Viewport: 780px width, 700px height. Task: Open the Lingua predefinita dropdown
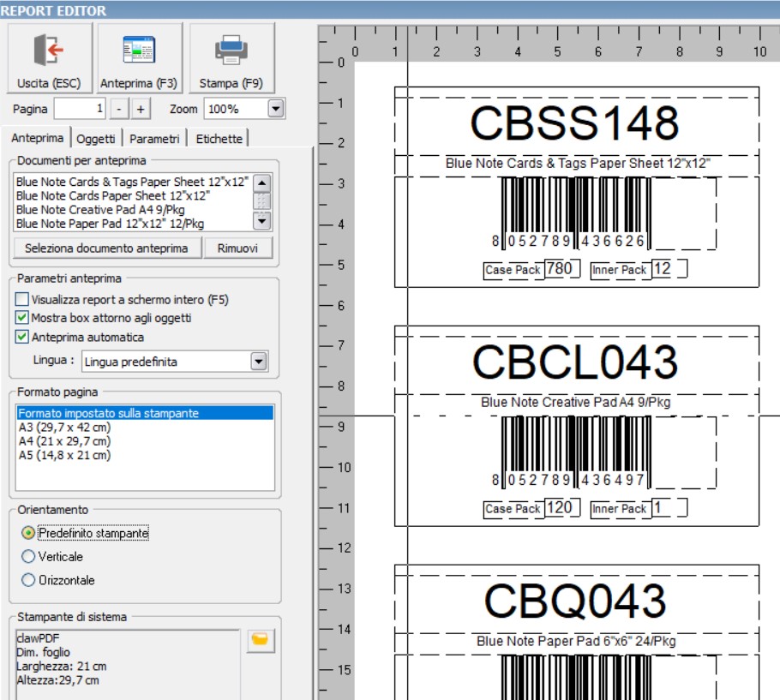(x=259, y=362)
